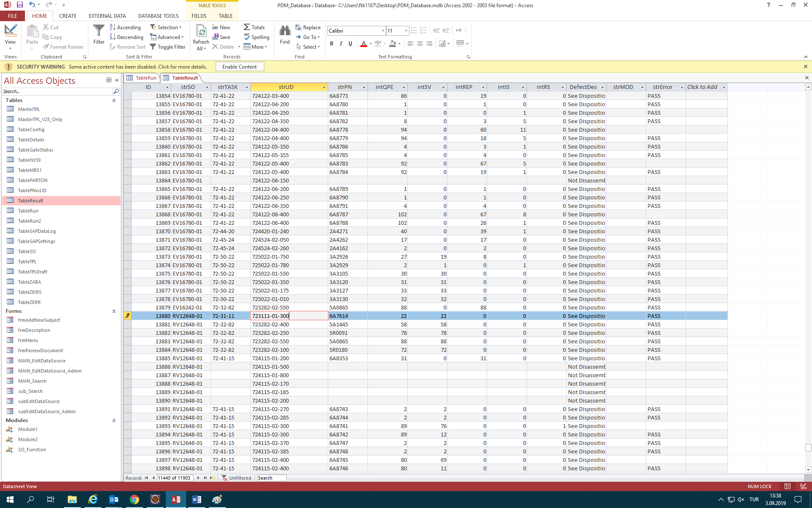Toggle bold text formatting
812x508 pixels.
tap(332, 44)
